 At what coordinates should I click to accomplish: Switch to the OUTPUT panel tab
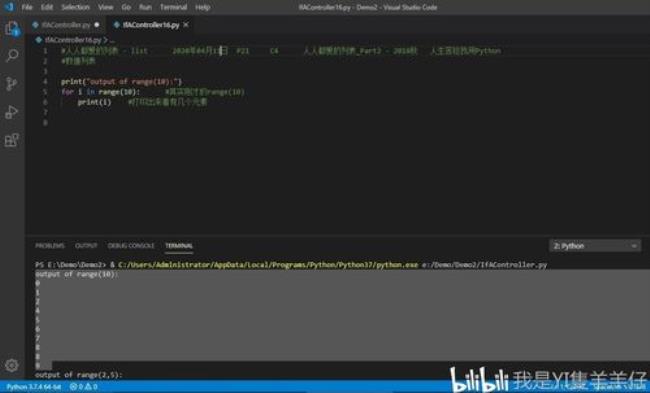[x=86, y=246]
